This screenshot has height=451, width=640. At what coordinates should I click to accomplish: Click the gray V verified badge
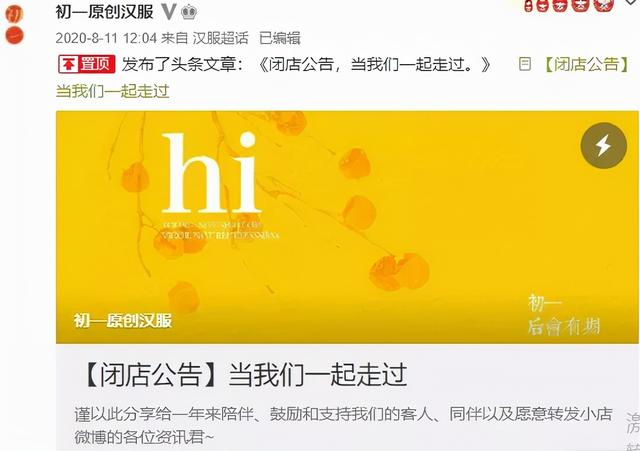pyautogui.click(x=169, y=12)
